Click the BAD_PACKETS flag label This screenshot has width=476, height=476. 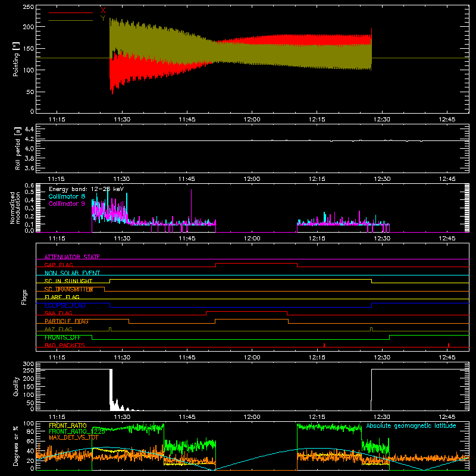coord(65,345)
